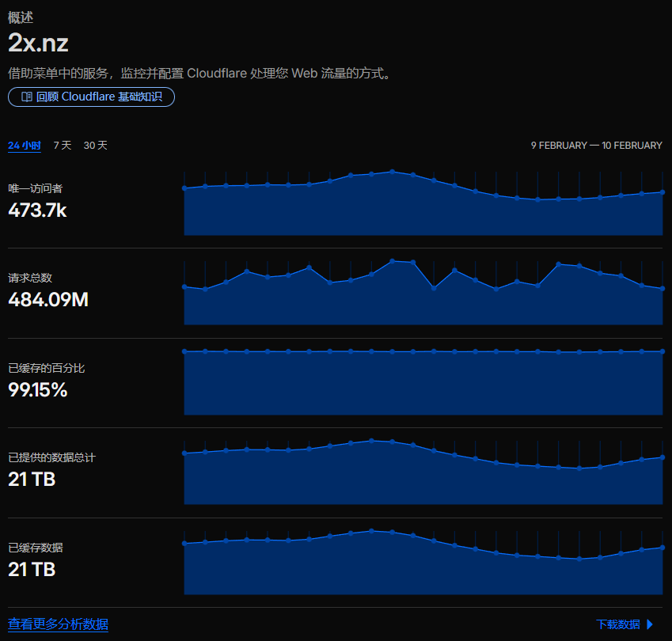Viewport: 672px width, 641px height.
Task: Click the 9 February — 10 February date range
Action: click(x=596, y=146)
